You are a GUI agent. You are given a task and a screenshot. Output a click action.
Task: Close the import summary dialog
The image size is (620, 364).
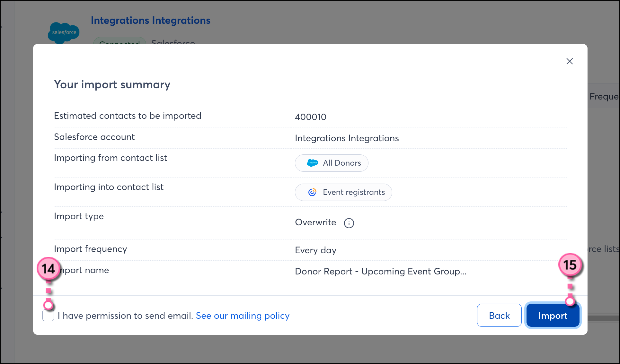(569, 61)
